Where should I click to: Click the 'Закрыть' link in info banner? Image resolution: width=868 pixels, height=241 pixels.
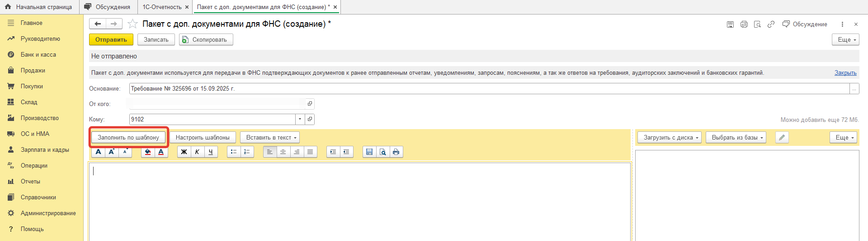coord(845,72)
